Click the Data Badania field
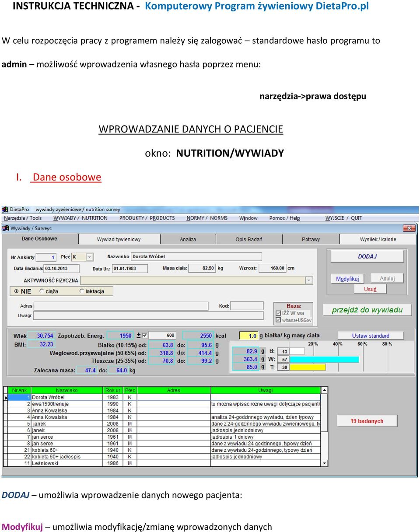Image resolution: width=420 pixels, height=532 pixels. (62, 268)
